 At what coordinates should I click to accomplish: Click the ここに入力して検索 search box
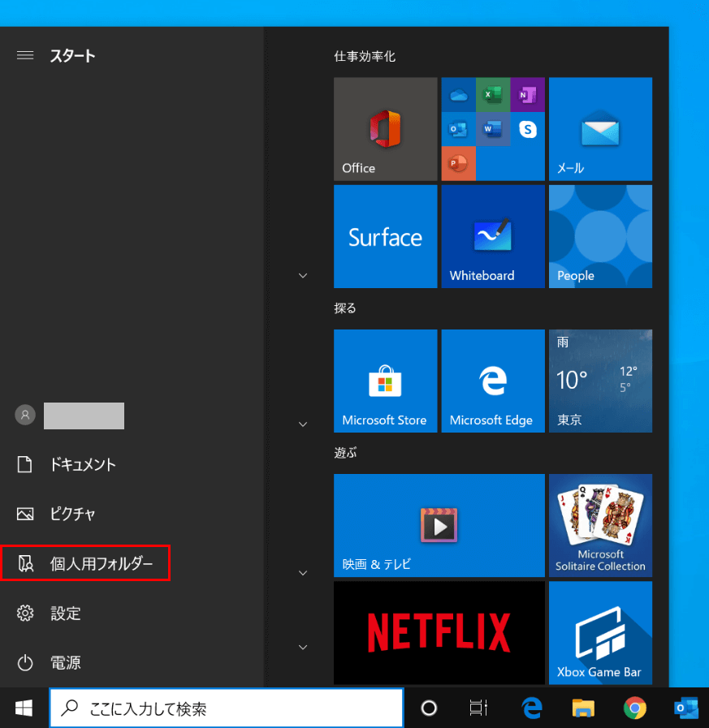coord(227,708)
